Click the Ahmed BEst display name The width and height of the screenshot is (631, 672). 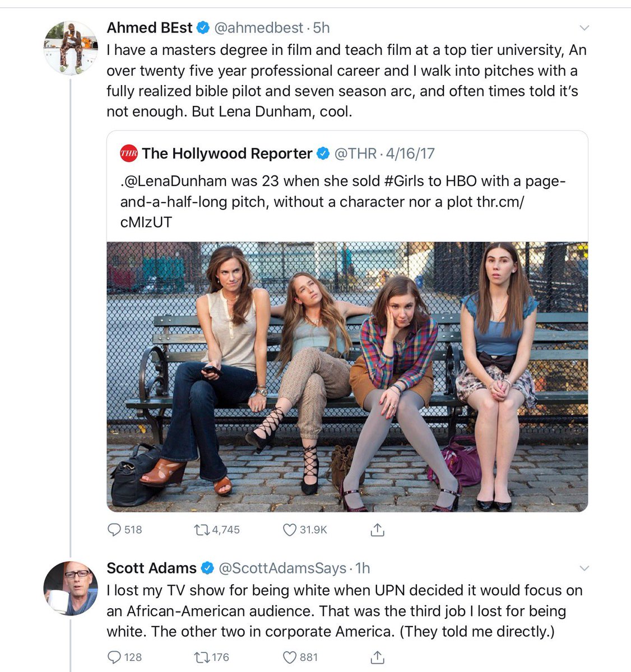[x=149, y=27]
